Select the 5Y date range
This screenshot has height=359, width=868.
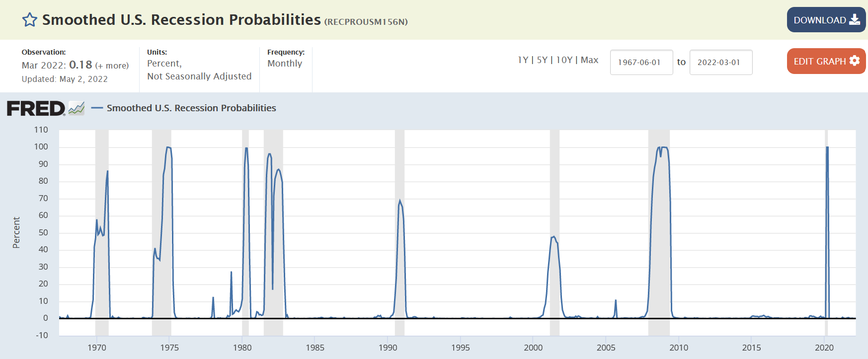(542, 60)
